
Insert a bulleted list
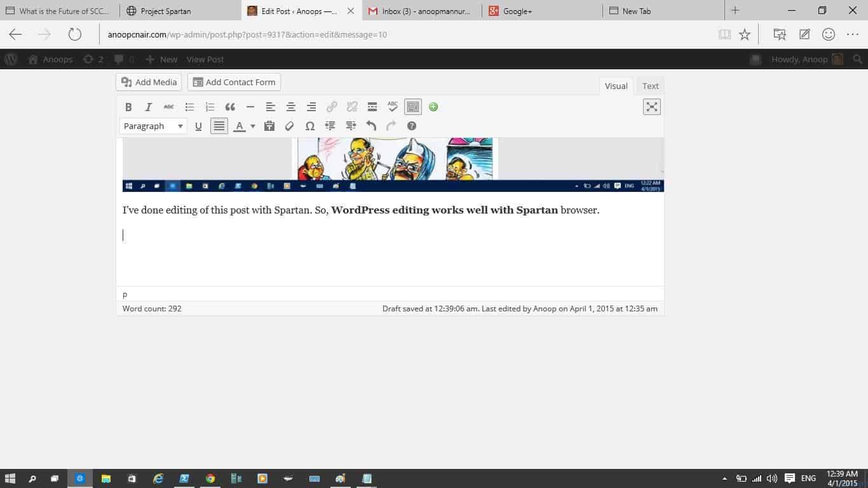click(189, 107)
